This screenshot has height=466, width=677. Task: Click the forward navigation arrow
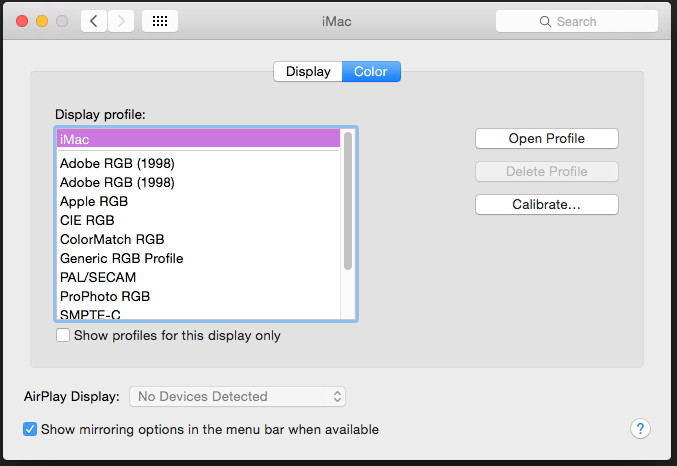[x=121, y=21]
